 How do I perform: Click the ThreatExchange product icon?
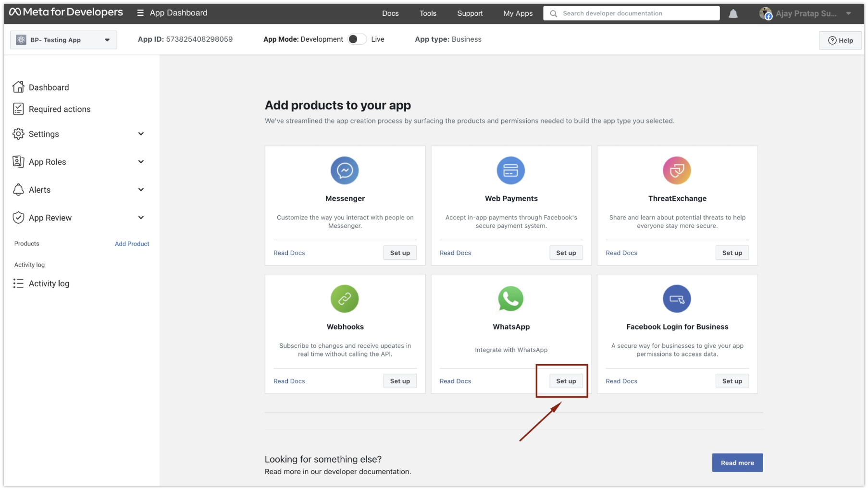point(677,170)
